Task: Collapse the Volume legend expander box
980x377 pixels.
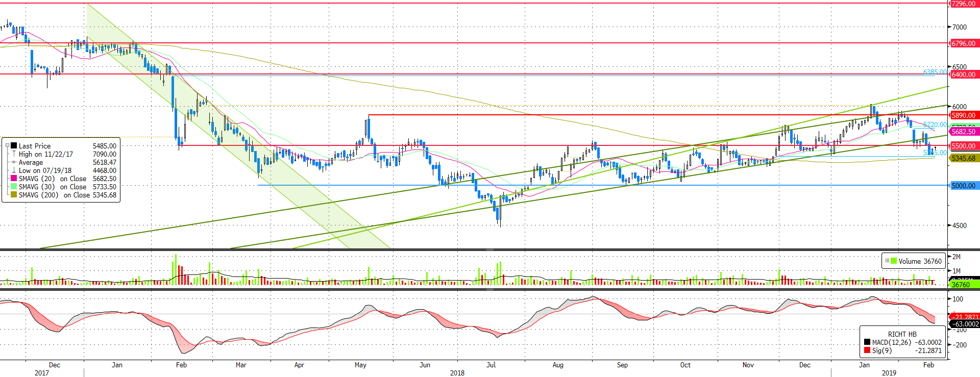Action: (x=887, y=261)
